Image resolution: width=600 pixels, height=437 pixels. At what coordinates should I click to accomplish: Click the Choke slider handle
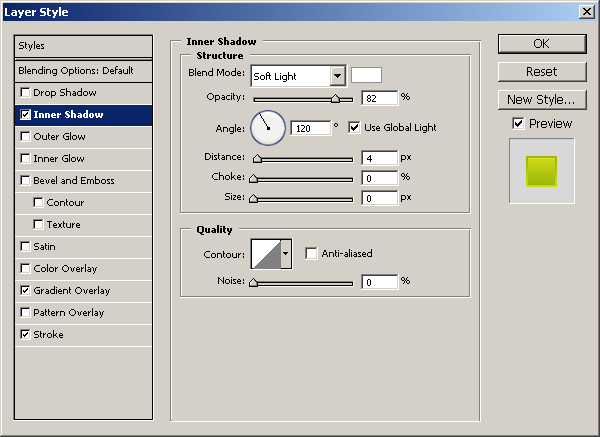[253, 178]
